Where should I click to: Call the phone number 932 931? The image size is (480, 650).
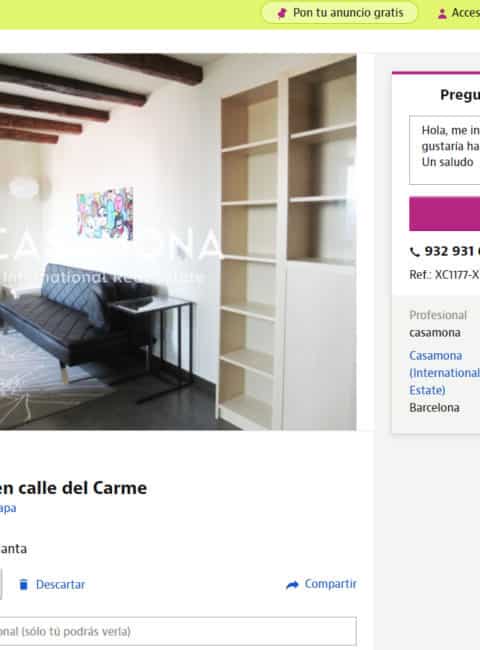(452, 251)
